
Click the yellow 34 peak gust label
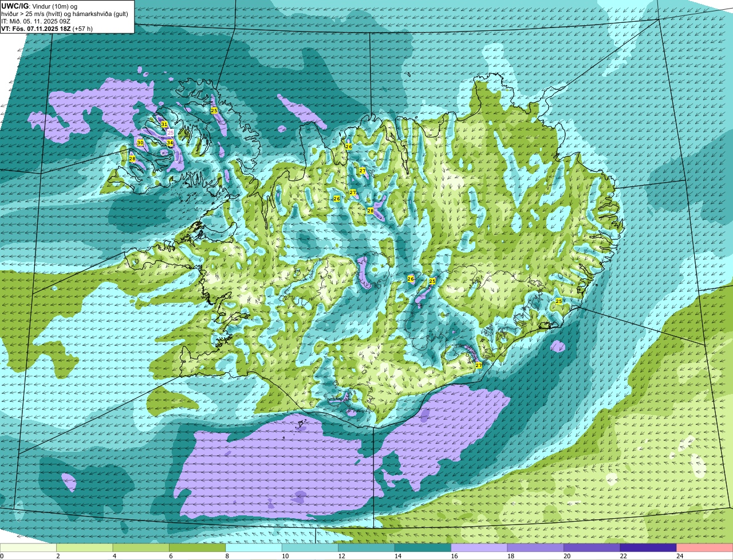(x=170, y=143)
